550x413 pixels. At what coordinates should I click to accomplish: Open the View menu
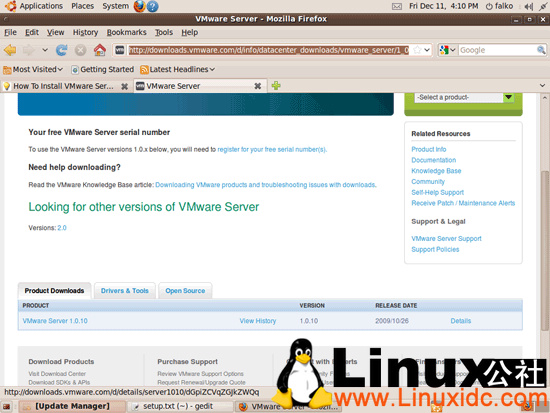pos(55,32)
